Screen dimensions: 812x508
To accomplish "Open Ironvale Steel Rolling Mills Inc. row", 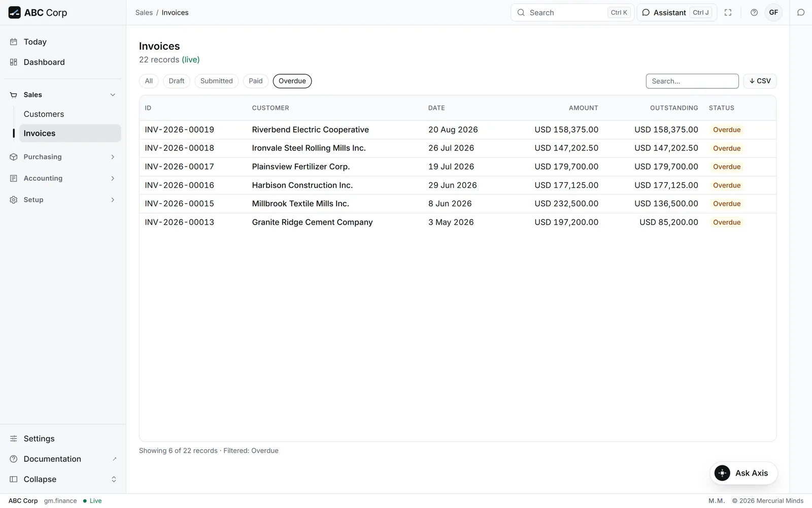I will tap(458, 148).
